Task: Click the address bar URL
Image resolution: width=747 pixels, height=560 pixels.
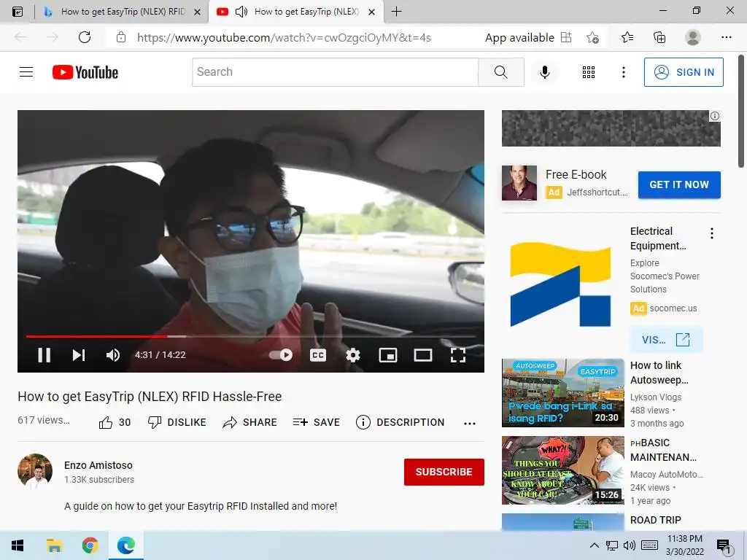Action: pos(284,38)
